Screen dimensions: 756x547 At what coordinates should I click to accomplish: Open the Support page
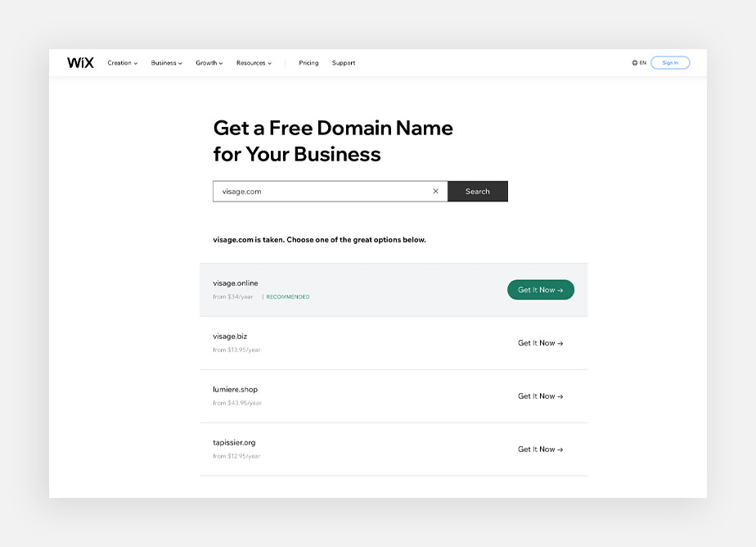344,63
